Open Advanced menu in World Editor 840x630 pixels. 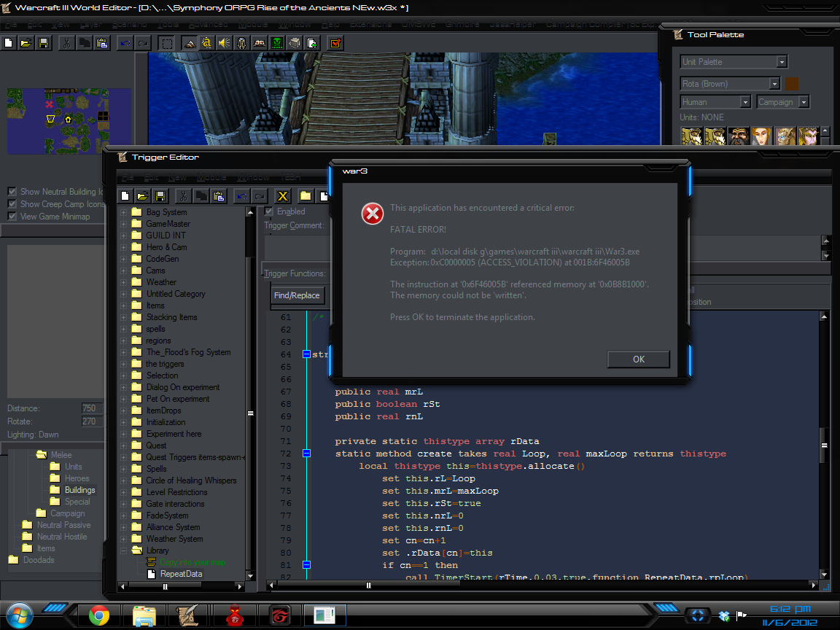tap(209, 24)
